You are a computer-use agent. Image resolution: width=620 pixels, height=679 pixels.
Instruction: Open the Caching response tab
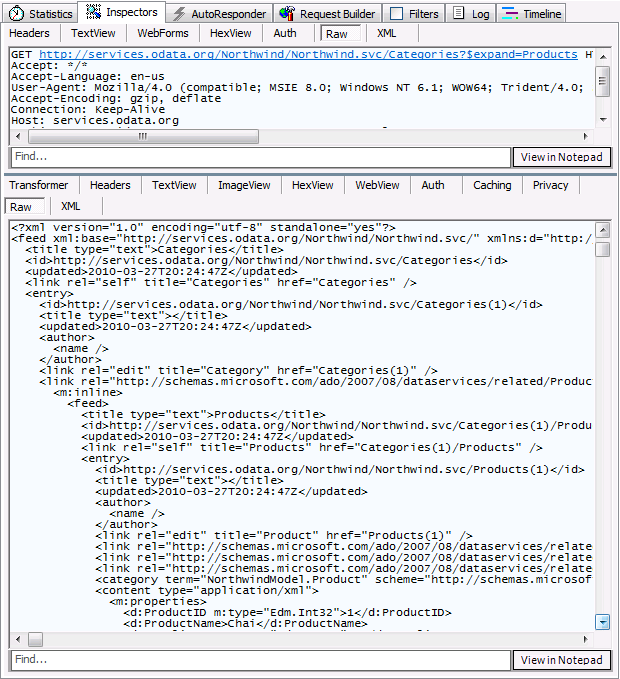pos(492,185)
